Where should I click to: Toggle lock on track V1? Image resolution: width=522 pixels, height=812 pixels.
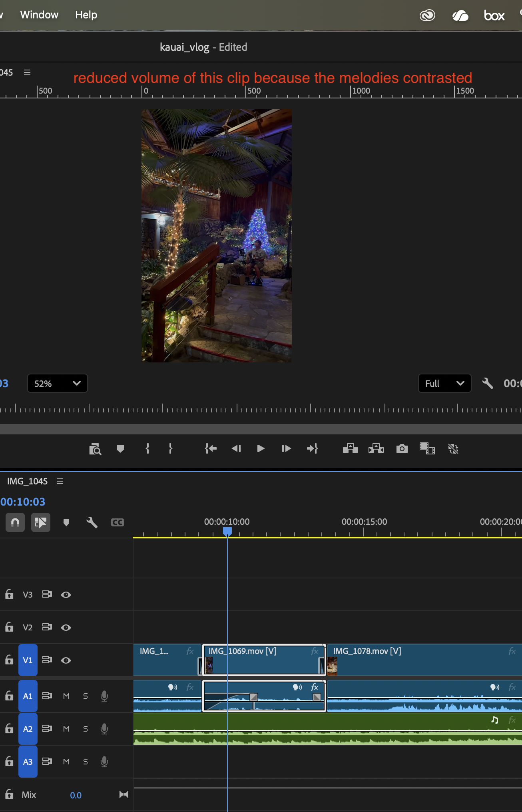[9, 660]
